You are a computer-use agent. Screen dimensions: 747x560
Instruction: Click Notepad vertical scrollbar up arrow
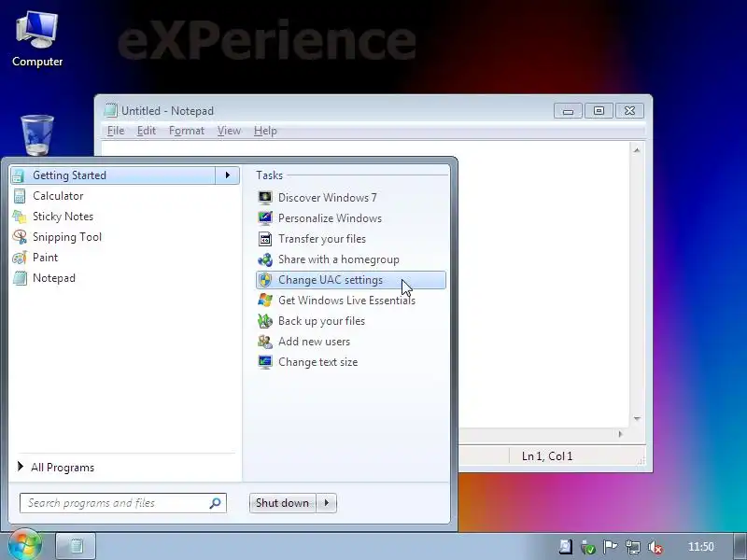coord(637,150)
